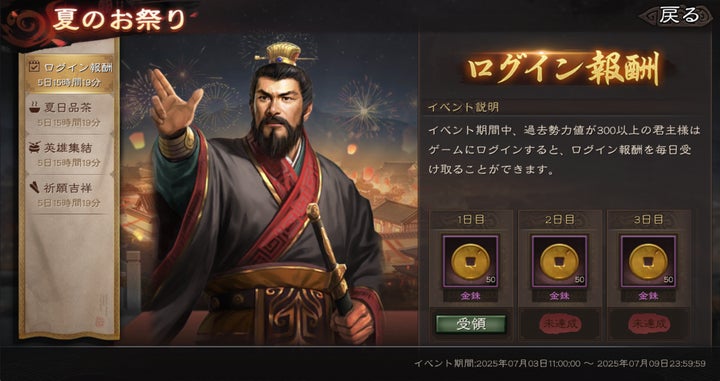The image size is (720, 381).
Task: Click the 未達成 stamp under 2日目
Action: (x=559, y=324)
